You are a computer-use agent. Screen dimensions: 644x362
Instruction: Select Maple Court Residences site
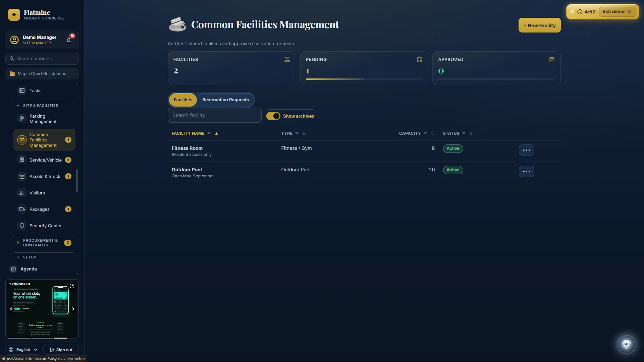point(42,74)
